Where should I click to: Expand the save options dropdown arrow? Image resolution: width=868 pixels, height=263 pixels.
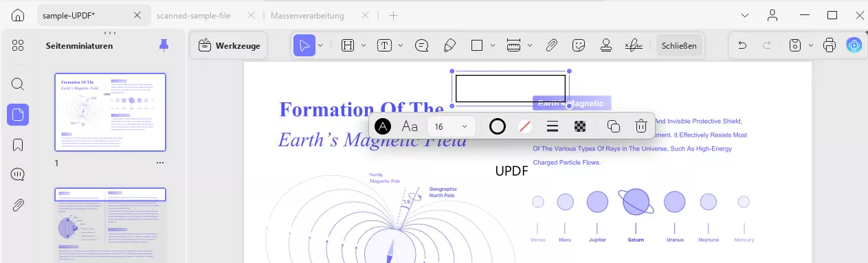point(810,45)
